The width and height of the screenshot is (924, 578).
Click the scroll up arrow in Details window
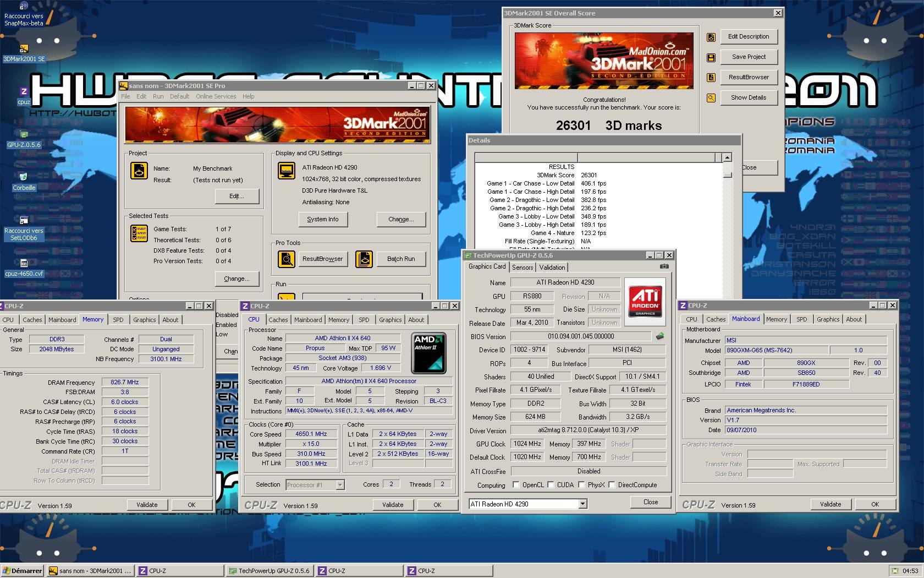click(727, 157)
